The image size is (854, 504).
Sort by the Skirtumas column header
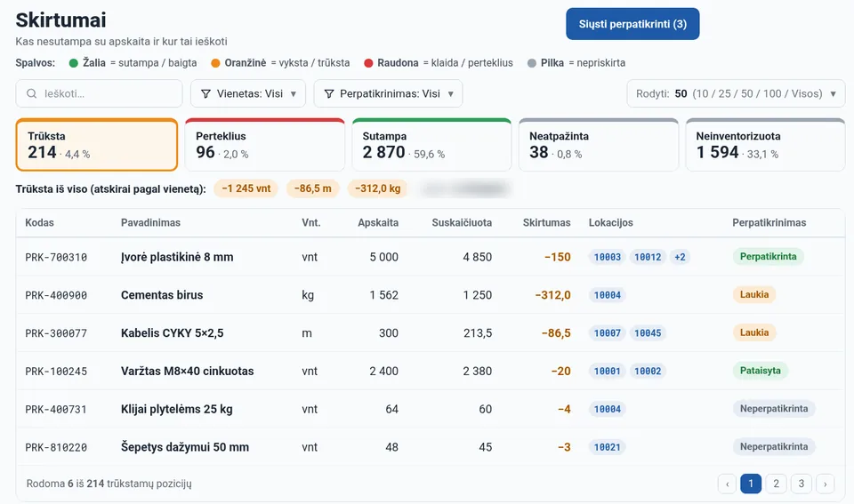[x=547, y=222]
